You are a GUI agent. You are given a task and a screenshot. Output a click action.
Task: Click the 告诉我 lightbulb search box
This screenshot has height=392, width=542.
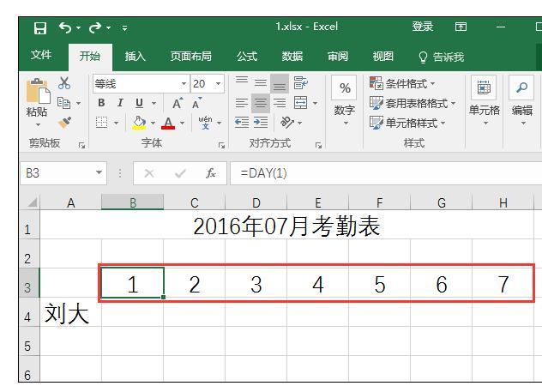tap(442, 57)
